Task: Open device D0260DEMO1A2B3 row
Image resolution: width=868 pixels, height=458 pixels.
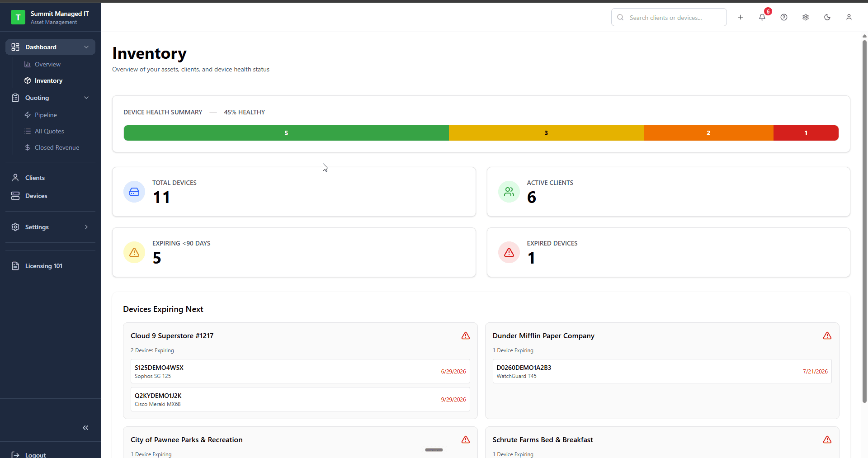Action: coord(662,371)
